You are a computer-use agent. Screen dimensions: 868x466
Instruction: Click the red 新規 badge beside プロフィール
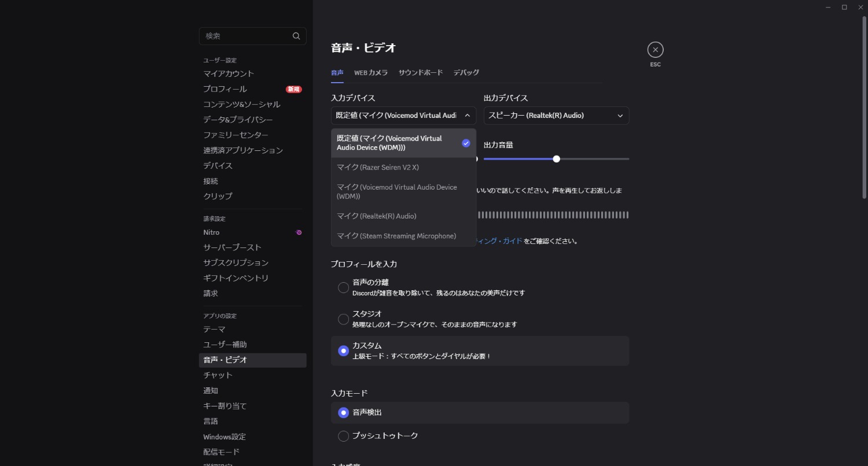293,89
